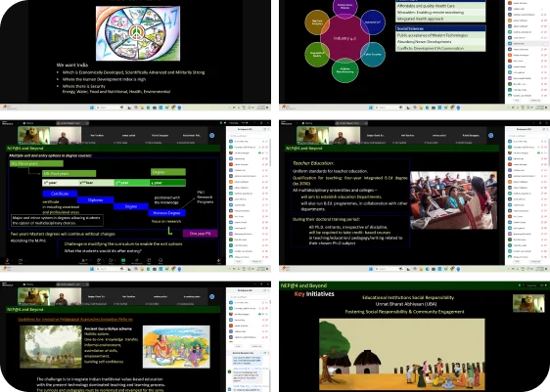550x392 pixels.
Task: Click Invite button under Teacher Education participants list
Action: (518, 262)
